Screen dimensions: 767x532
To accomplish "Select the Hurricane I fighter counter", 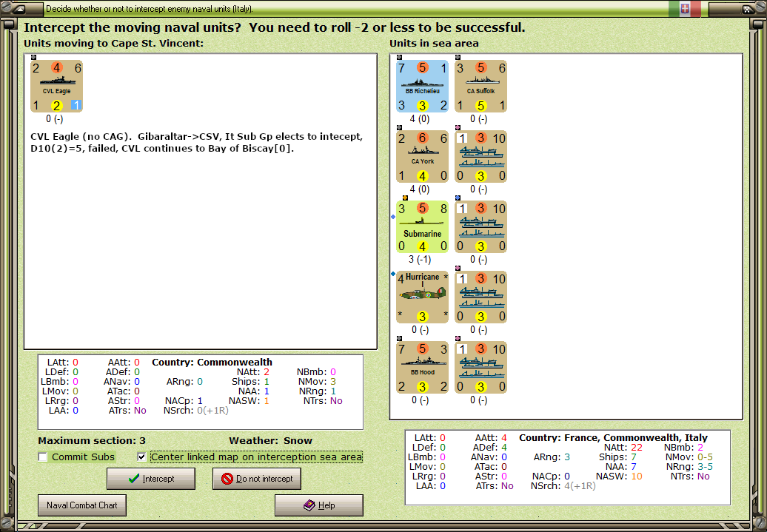I will [422, 297].
